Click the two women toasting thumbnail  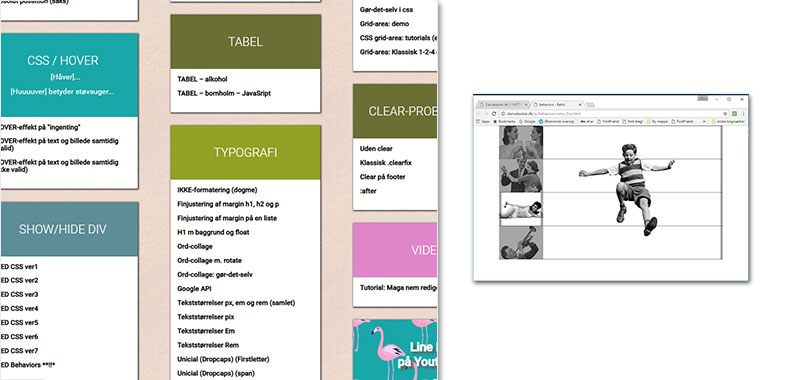point(521,142)
